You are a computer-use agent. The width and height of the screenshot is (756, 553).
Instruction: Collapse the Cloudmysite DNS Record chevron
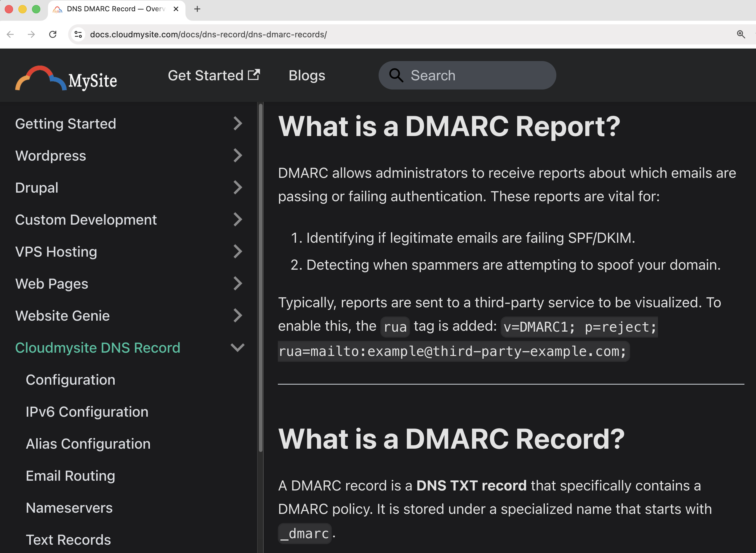[238, 347]
